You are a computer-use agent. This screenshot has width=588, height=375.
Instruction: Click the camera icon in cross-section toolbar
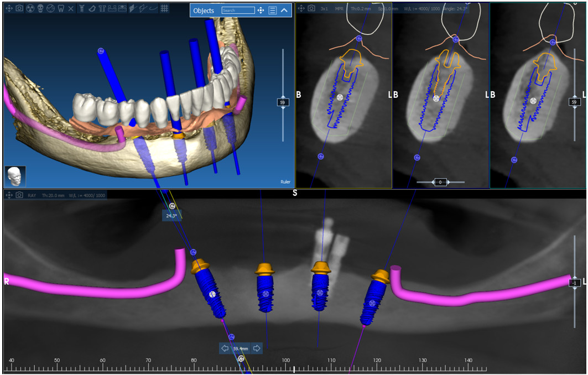[x=311, y=8]
